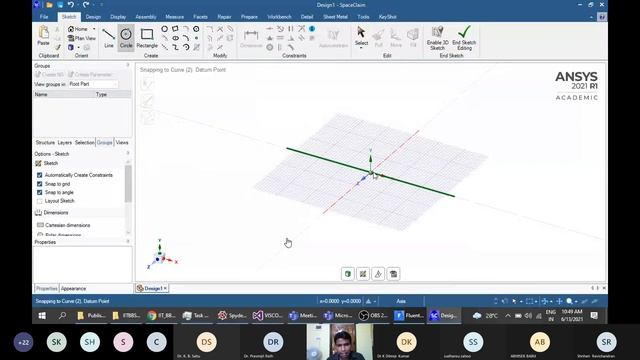
Task: Click the +22 more participants button
Action: [23, 342]
